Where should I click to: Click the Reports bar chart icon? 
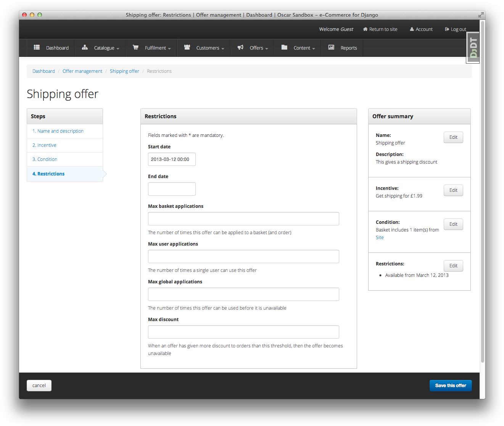click(x=331, y=47)
